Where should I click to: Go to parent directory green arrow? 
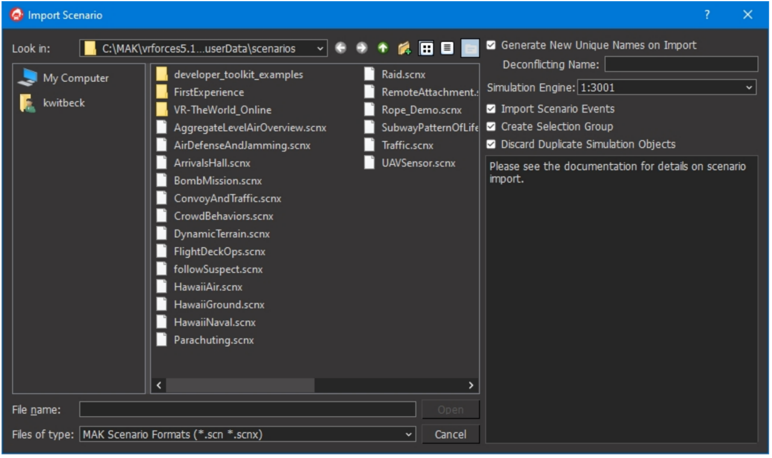(x=383, y=48)
